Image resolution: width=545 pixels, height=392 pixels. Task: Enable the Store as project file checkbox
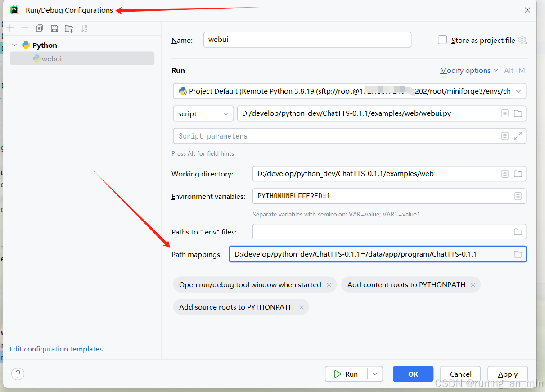pos(442,40)
